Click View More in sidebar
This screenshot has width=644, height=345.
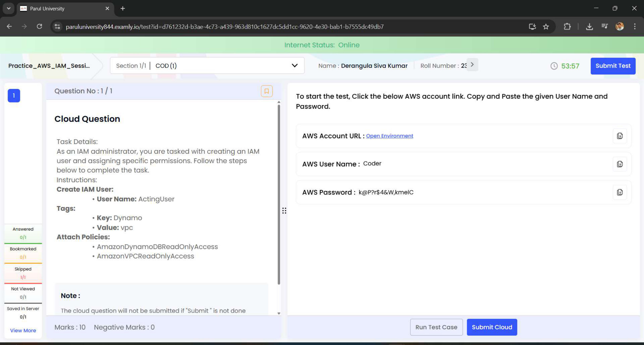point(23,330)
